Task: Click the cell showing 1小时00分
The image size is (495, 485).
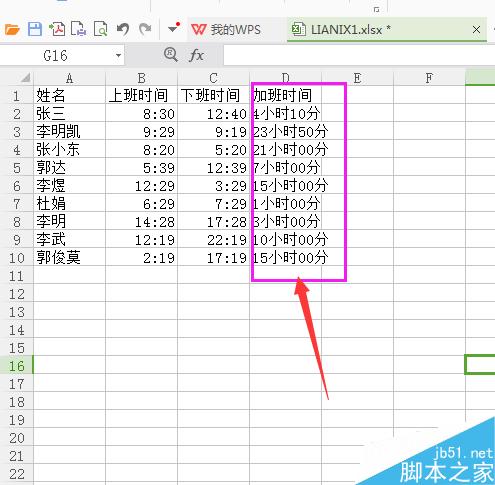Action: tap(286, 203)
